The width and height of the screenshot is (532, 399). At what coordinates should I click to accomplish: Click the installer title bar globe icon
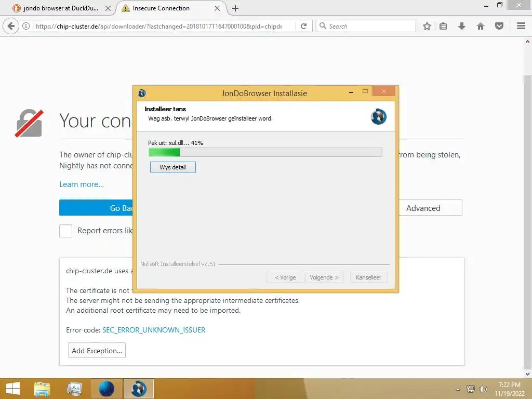[142, 93]
